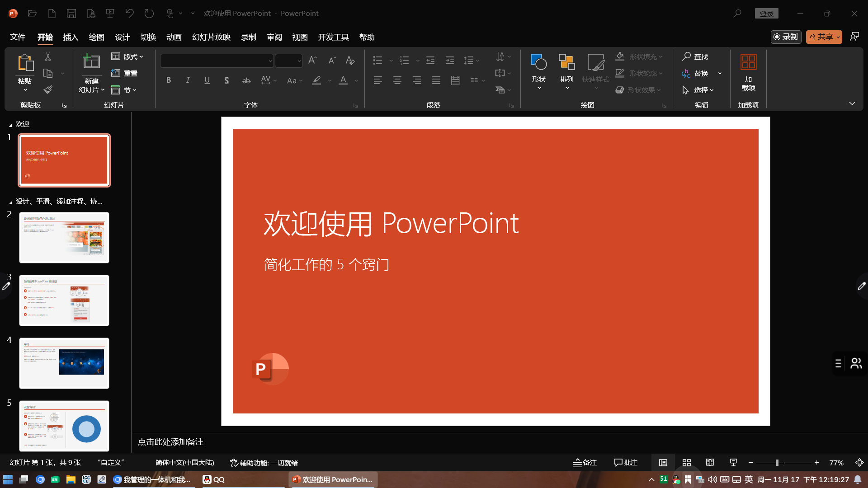This screenshot has height=488, width=868.
Task: Start slideshow from status bar icon
Action: pyautogui.click(x=733, y=463)
